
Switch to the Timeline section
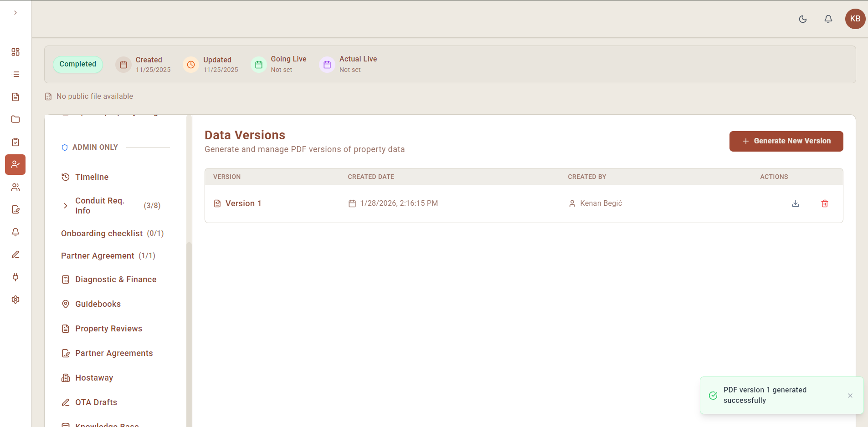tap(92, 177)
